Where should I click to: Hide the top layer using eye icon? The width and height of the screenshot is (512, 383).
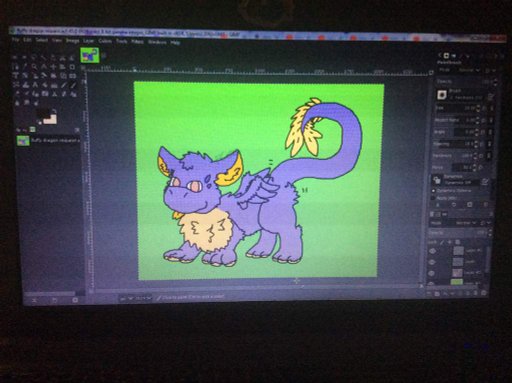(x=433, y=251)
